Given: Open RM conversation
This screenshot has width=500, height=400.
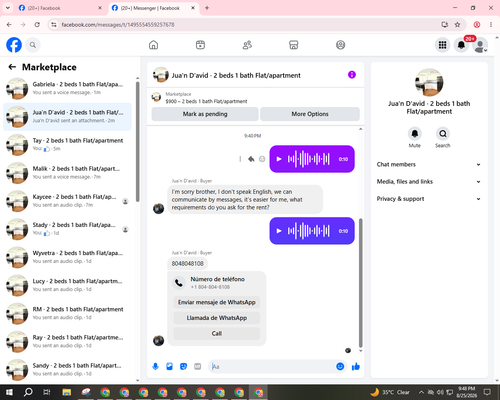Looking at the screenshot, I should 67,313.
